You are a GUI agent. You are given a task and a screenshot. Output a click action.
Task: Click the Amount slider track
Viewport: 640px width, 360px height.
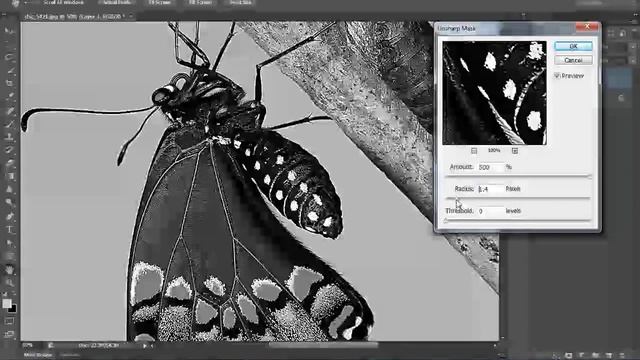point(518,176)
